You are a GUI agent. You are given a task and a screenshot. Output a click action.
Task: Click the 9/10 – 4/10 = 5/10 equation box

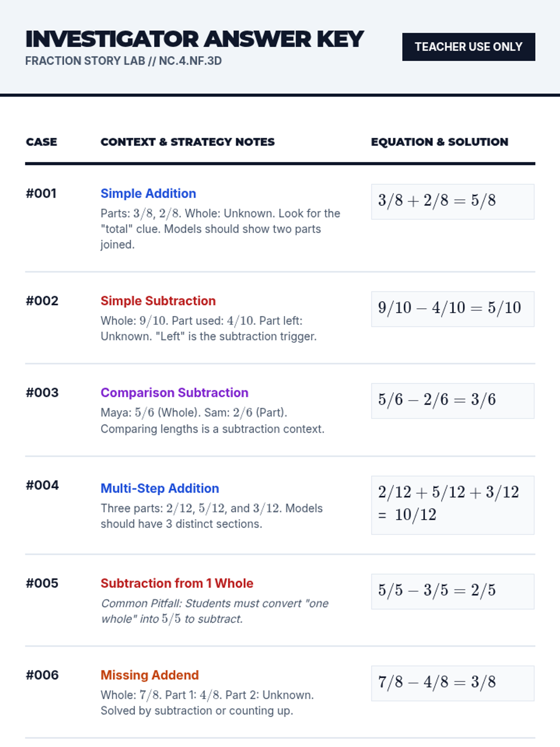pos(452,309)
